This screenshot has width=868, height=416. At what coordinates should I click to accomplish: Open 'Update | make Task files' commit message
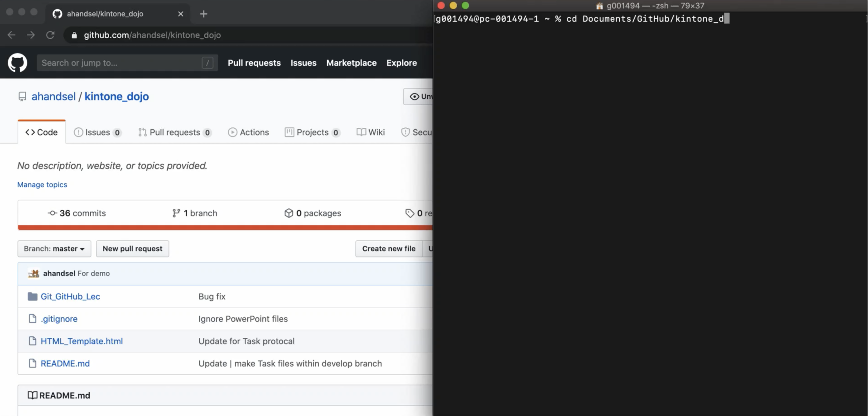coord(290,363)
